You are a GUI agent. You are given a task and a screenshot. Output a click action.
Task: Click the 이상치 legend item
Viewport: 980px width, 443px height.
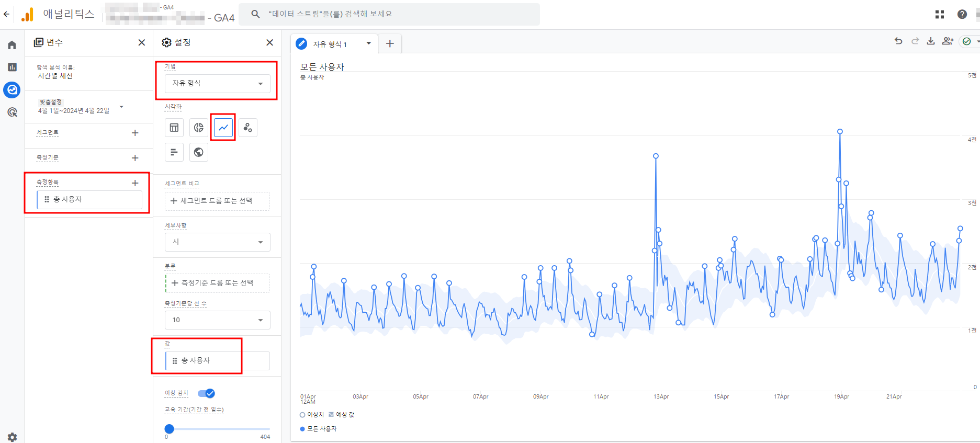click(312, 415)
